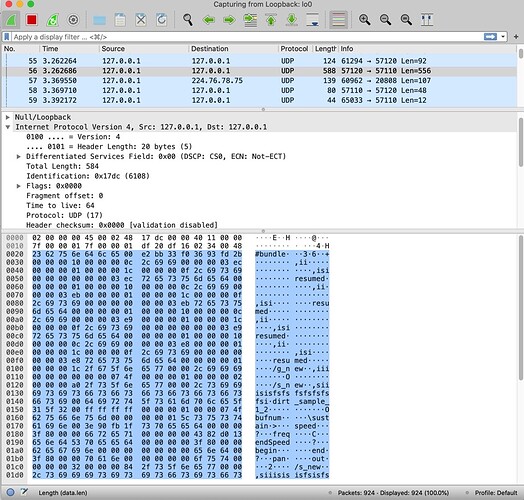Click the start capture shark fin icon
Viewport: 524px width, 500px height.
point(11,20)
